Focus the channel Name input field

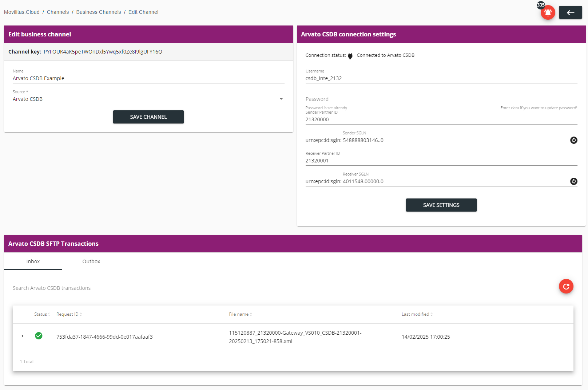coord(148,78)
